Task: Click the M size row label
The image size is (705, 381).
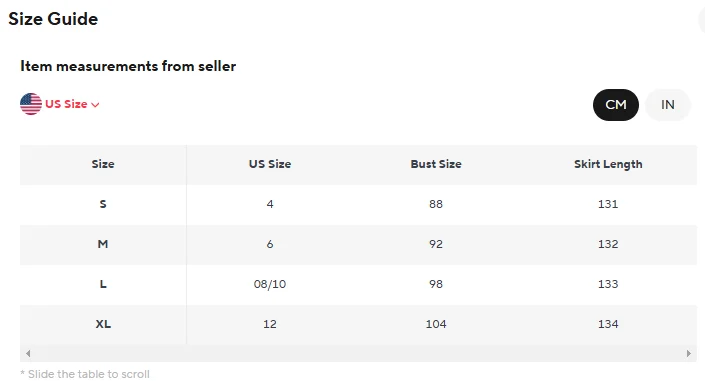Action: [x=103, y=244]
